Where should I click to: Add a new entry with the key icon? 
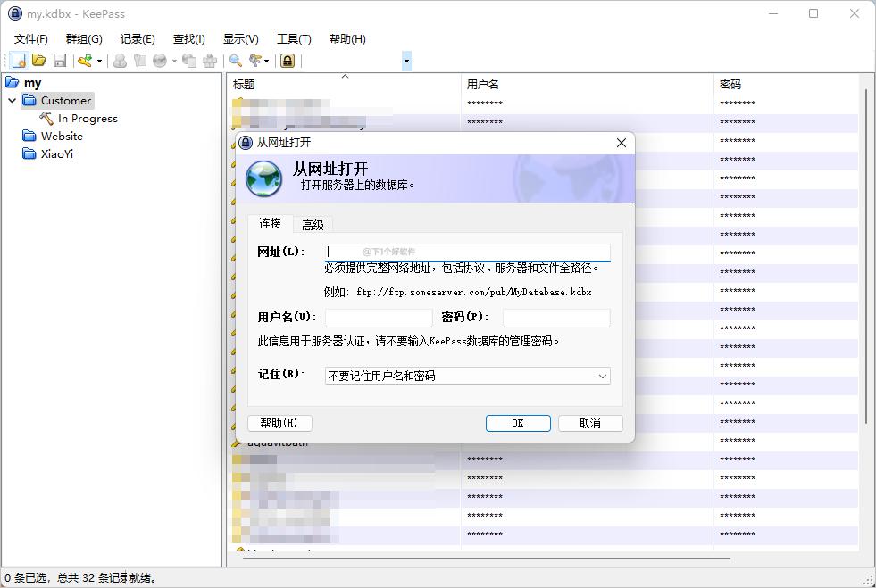83,60
